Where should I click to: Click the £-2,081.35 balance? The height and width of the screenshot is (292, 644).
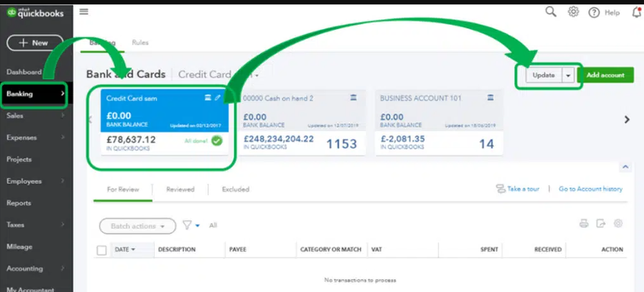pyautogui.click(x=402, y=139)
